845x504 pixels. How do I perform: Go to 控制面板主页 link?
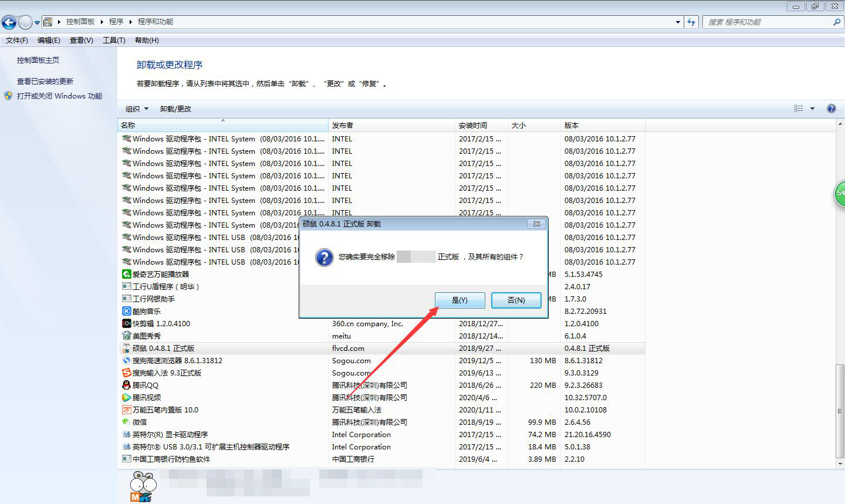point(38,60)
